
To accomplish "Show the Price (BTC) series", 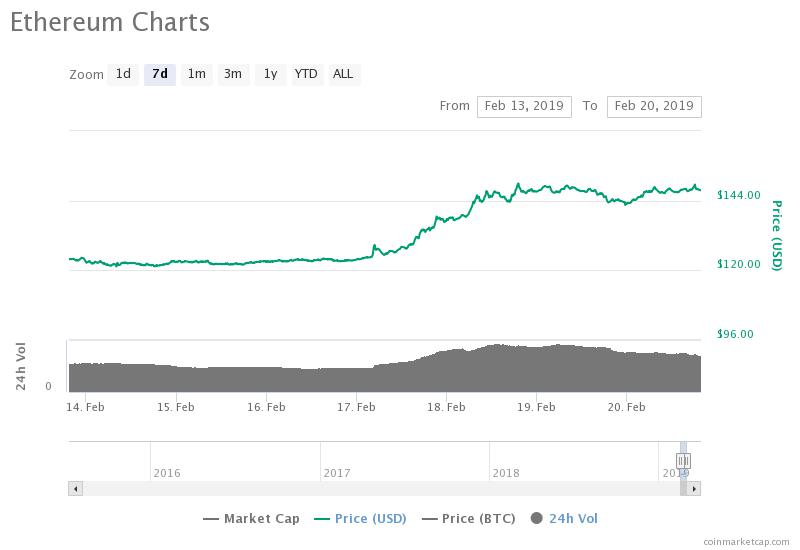I will pos(468,519).
